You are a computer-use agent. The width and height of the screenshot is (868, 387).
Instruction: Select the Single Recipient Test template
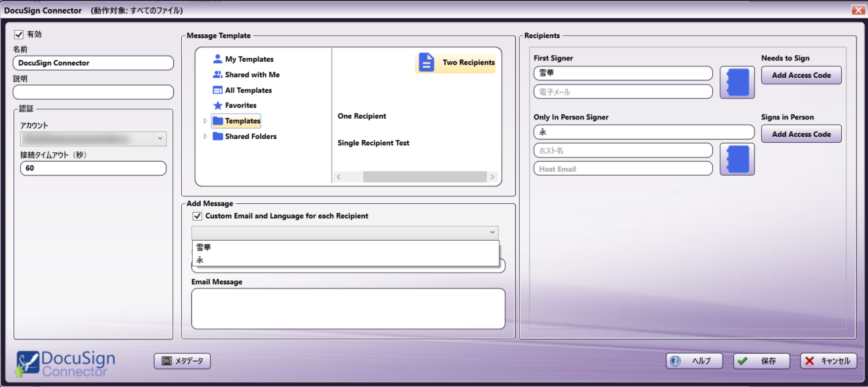(x=373, y=143)
